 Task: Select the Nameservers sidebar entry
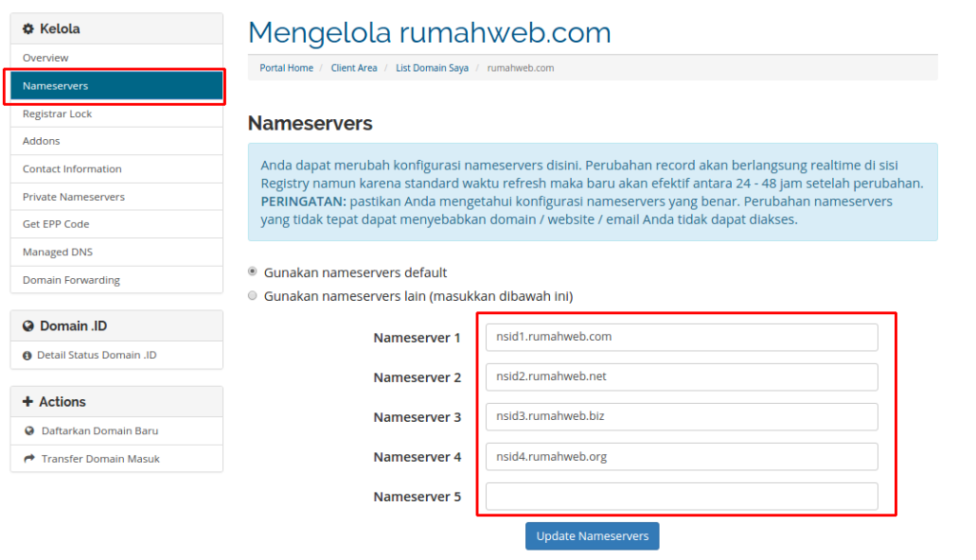coord(116,85)
